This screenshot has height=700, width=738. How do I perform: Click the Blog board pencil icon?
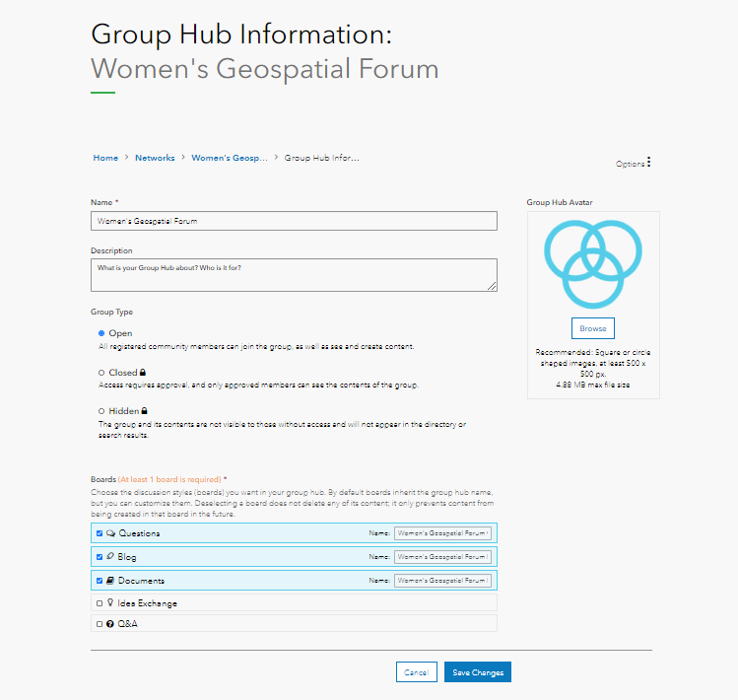(110, 557)
